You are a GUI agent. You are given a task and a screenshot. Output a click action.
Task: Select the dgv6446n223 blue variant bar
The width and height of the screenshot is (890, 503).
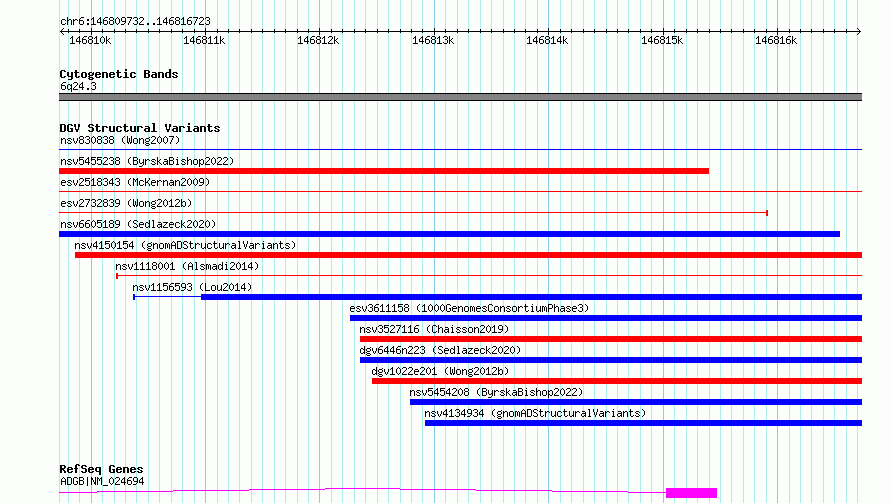pyautogui.click(x=611, y=360)
